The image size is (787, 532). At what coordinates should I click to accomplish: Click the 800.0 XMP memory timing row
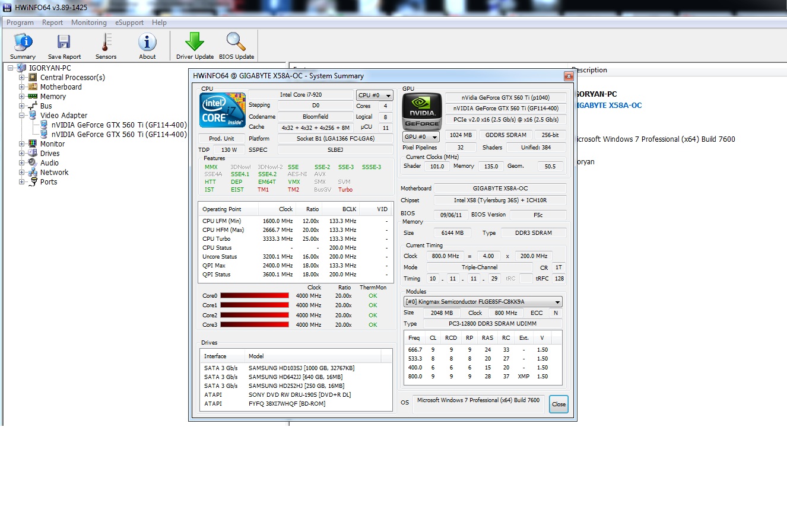483,376
